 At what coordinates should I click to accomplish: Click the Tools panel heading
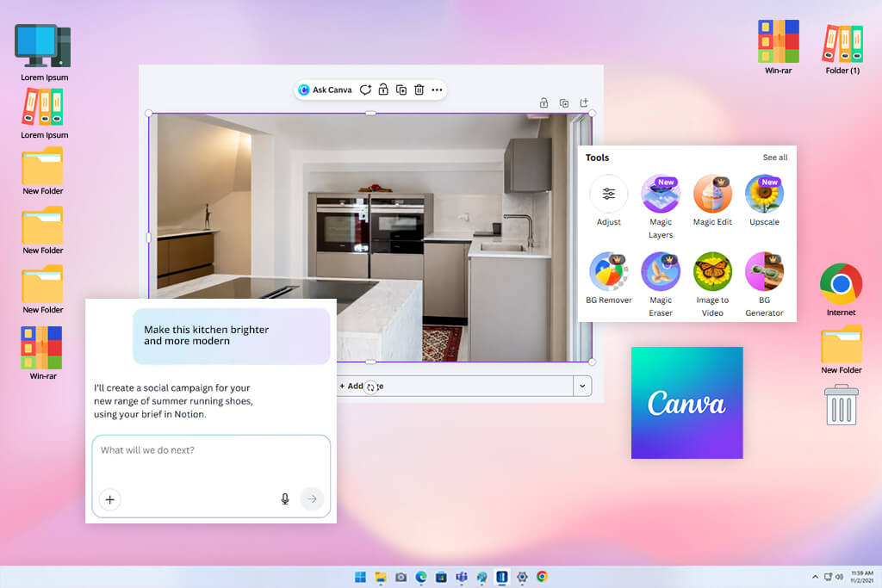[597, 158]
